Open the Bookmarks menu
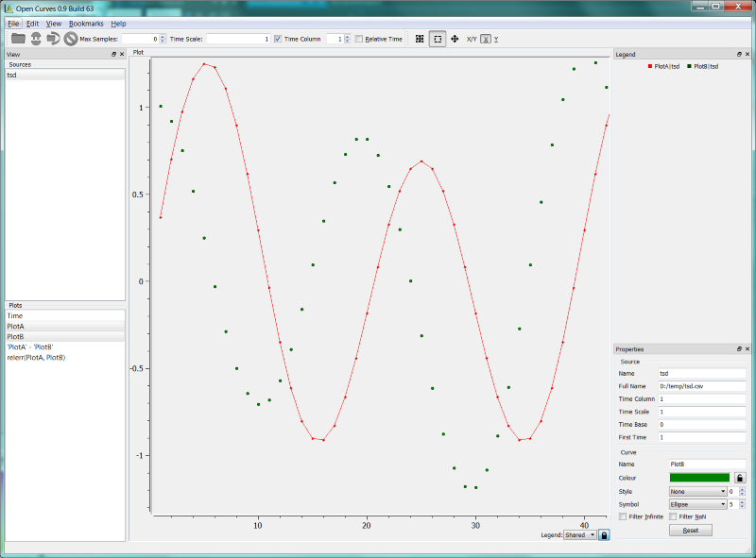This screenshot has height=558, width=756. point(85,23)
